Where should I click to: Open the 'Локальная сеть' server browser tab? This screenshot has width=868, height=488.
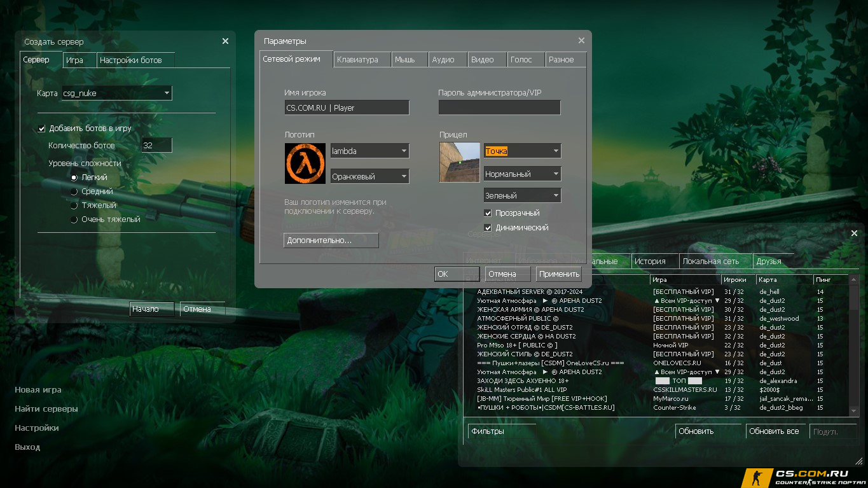coord(715,261)
